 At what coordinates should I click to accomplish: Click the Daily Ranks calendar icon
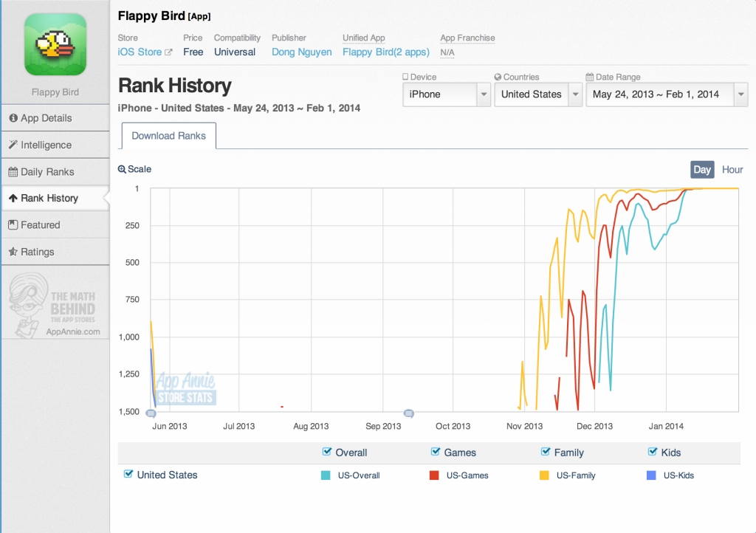13,172
